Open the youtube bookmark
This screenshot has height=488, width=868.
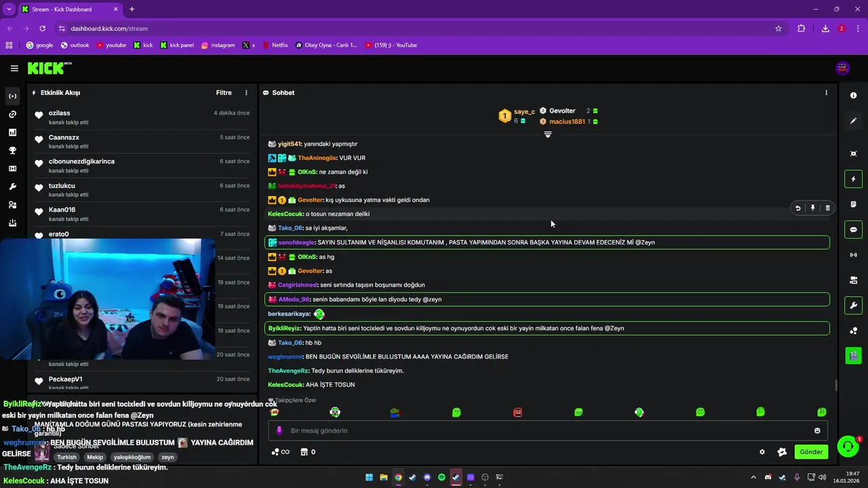pyautogui.click(x=111, y=45)
